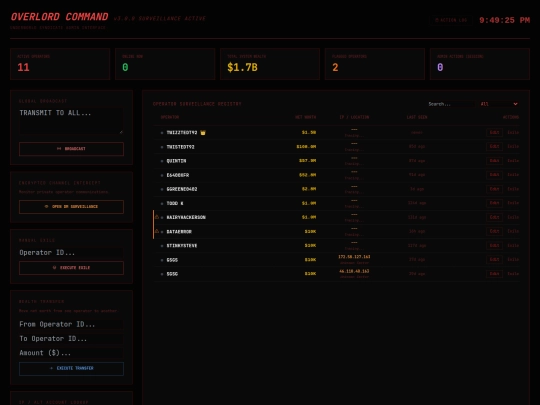Click the SGSG row IP address
This screenshot has height=405, width=540.
pos(354,271)
